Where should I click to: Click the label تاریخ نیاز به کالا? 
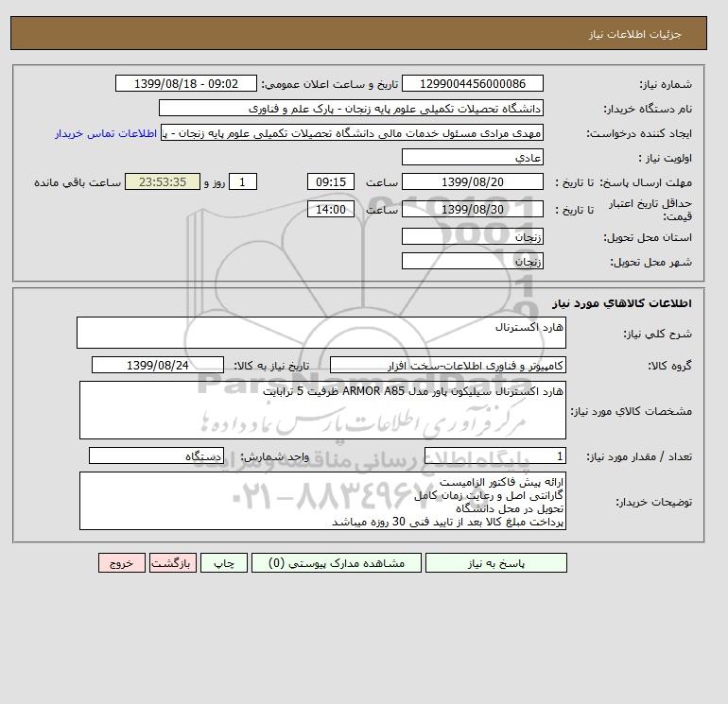[x=271, y=366]
